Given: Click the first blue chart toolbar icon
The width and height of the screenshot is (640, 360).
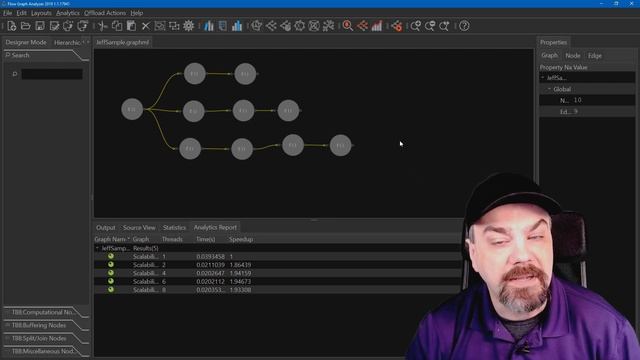Looking at the screenshot, I should [x=209, y=26].
